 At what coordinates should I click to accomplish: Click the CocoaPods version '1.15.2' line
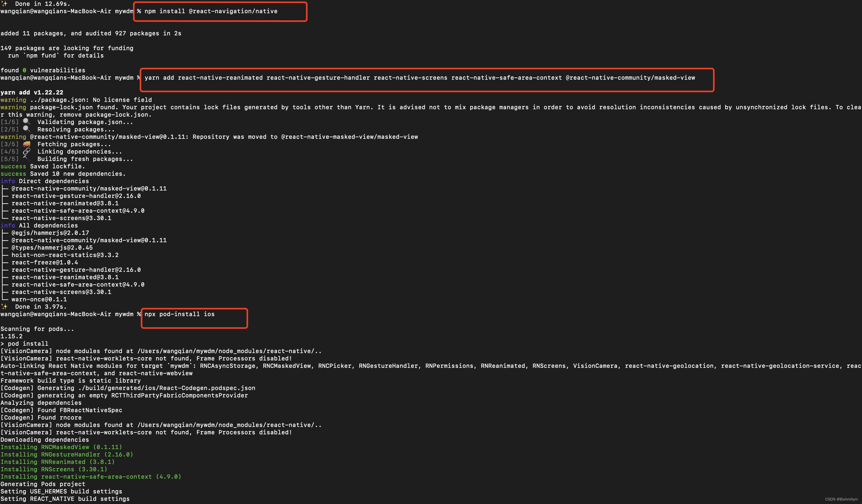12,336
